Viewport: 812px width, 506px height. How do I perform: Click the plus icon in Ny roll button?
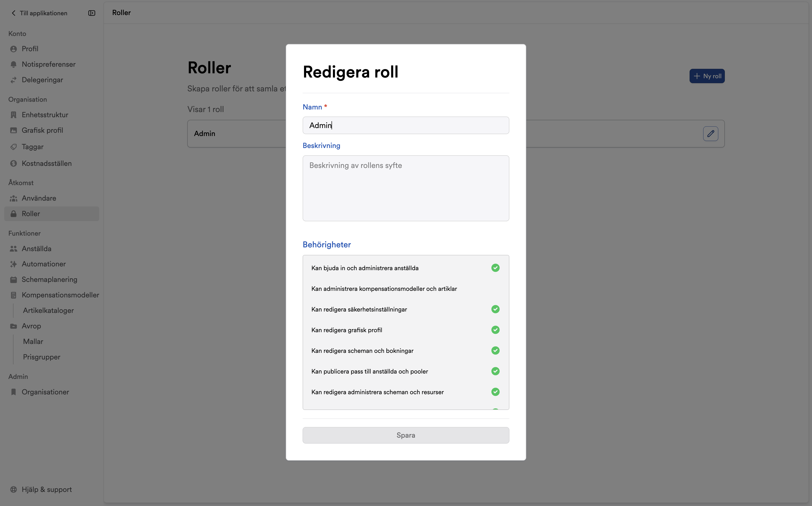pos(697,76)
